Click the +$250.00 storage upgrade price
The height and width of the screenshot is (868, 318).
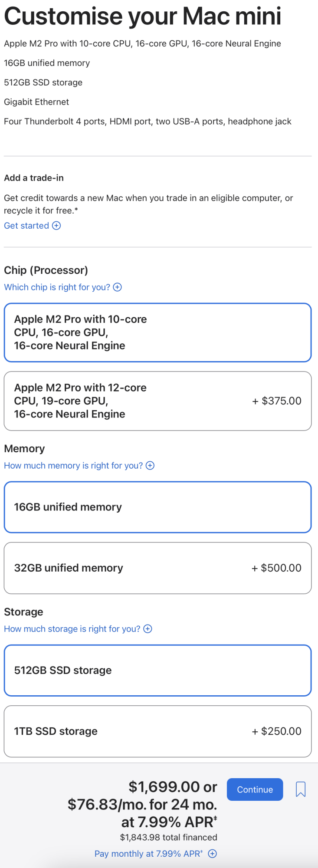[277, 731]
